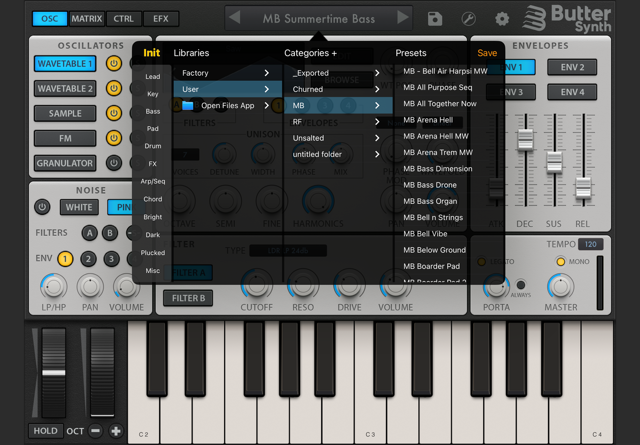Switch to the MATRIX tab
640x445 pixels.
[x=87, y=19]
